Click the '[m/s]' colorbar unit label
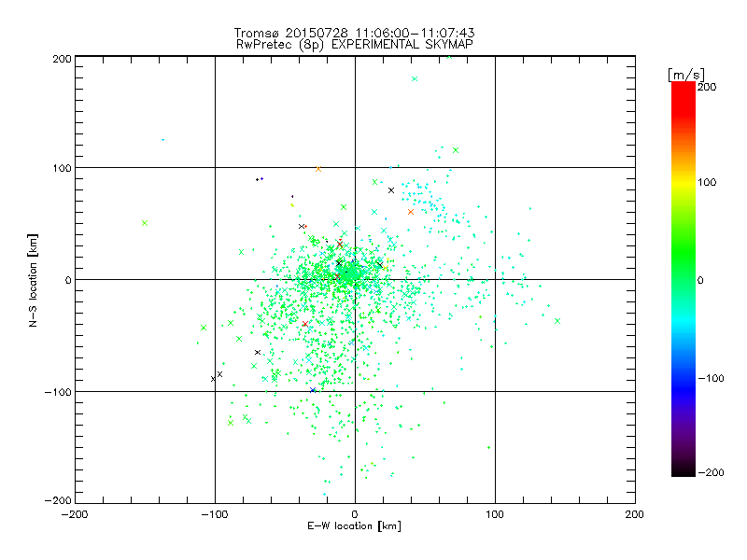747x560 pixels. 685,75
